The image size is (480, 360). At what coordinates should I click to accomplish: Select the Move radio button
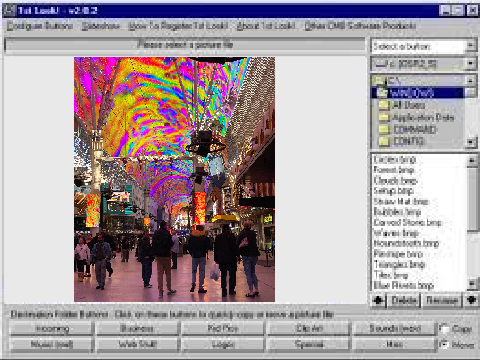(x=444, y=344)
